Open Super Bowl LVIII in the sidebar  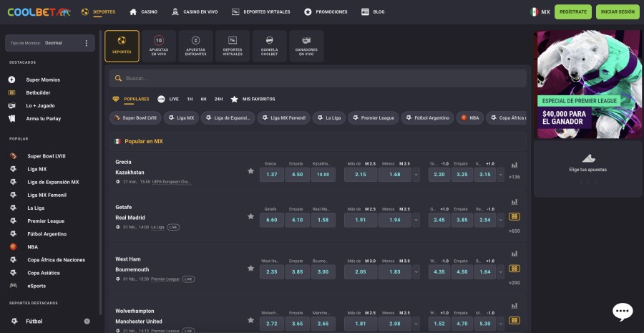pos(46,156)
